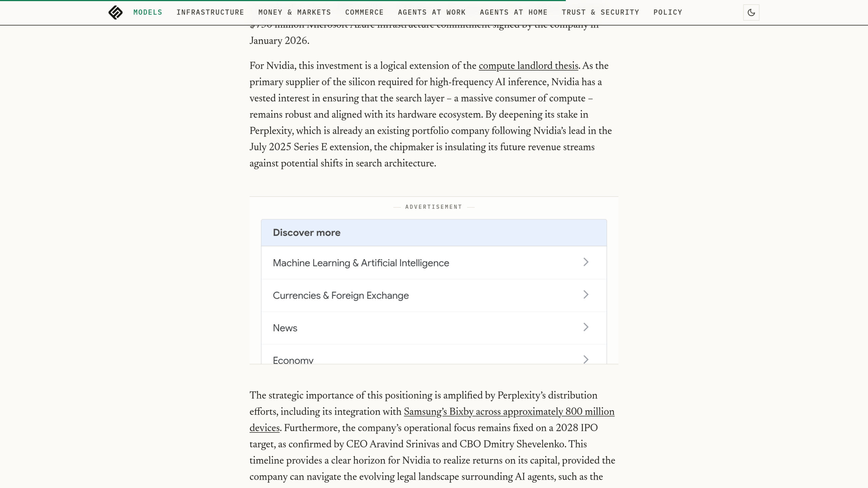Image resolution: width=868 pixels, height=488 pixels.
Task: Click the ADVERTISEMENT label
Action: 434,207
